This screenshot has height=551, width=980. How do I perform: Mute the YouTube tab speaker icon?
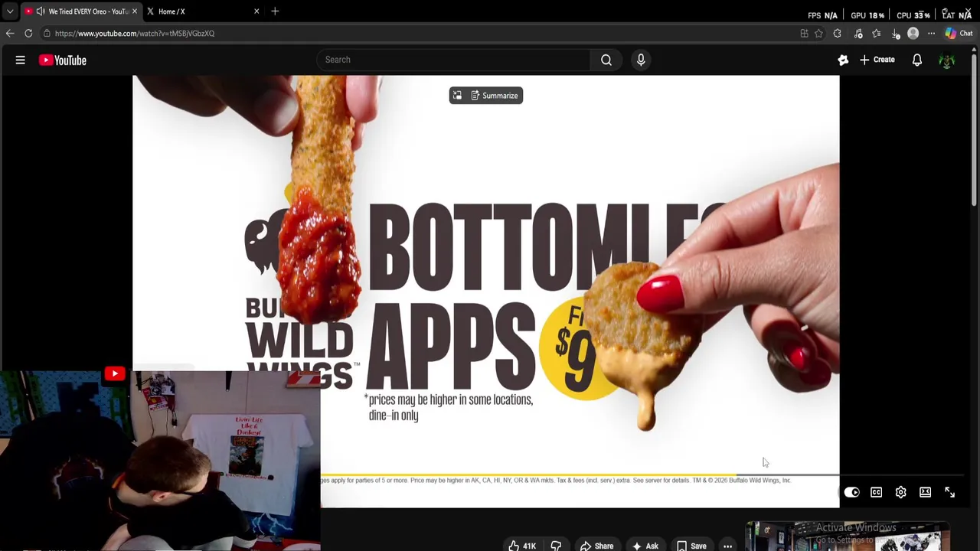coord(41,11)
